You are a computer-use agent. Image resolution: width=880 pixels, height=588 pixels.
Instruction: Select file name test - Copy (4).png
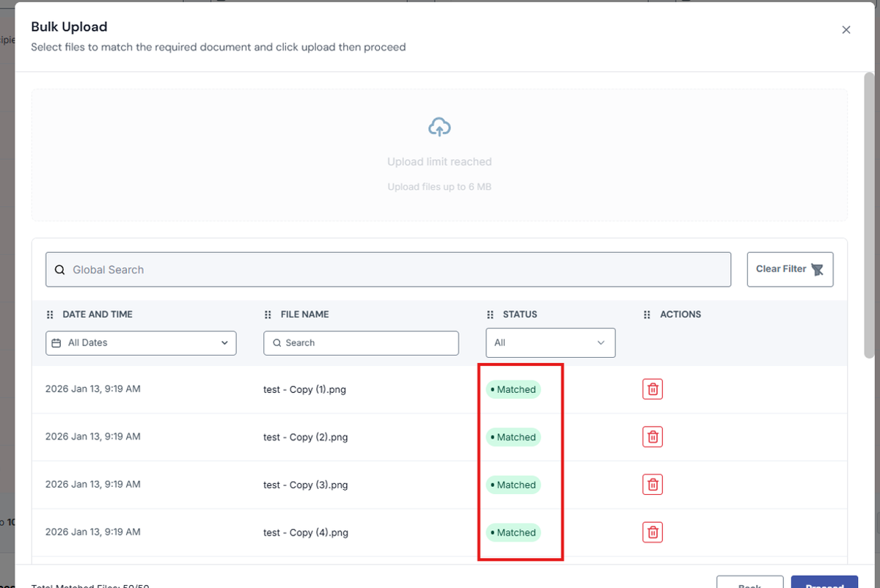[x=305, y=532]
